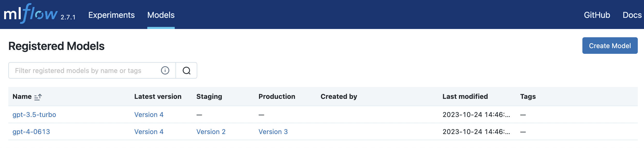Click the Created by column header
This screenshot has width=644, height=148.
[x=339, y=97]
